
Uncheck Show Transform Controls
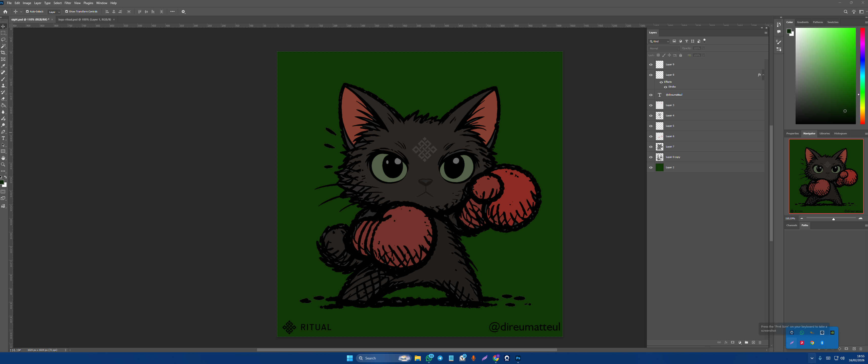[x=66, y=11]
